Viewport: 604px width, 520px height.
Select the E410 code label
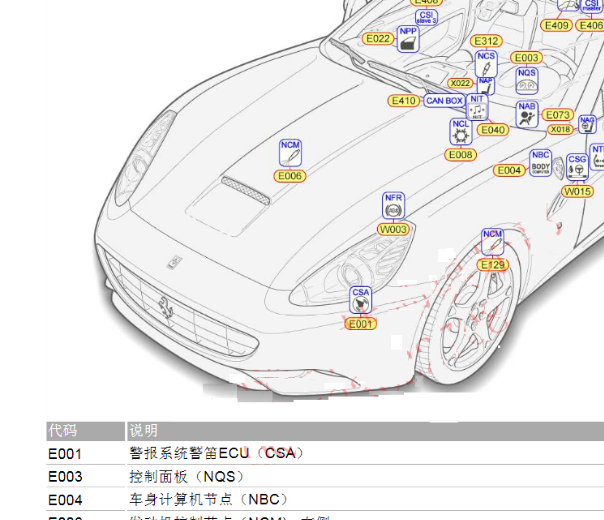tap(404, 101)
